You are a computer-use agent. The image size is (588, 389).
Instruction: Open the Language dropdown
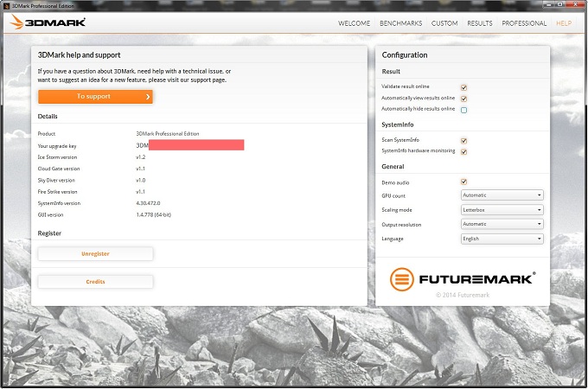pos(502,239)
